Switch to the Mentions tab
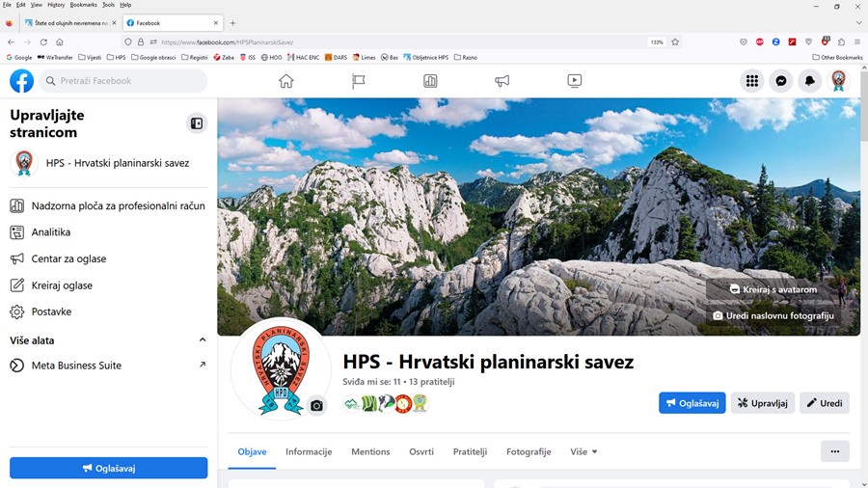The height and width of the screenshot is (488, 868). (370, 452)
